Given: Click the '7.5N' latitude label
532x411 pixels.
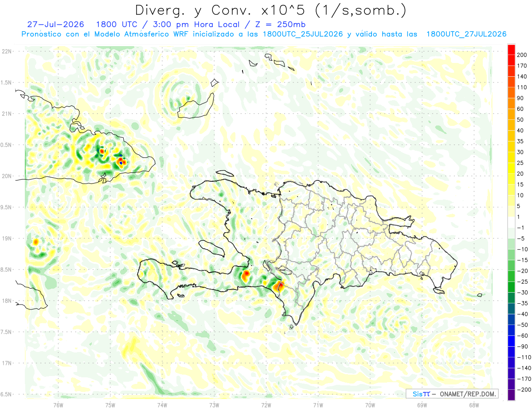Looking at the screenshot, I should click(x=5, y=332).
